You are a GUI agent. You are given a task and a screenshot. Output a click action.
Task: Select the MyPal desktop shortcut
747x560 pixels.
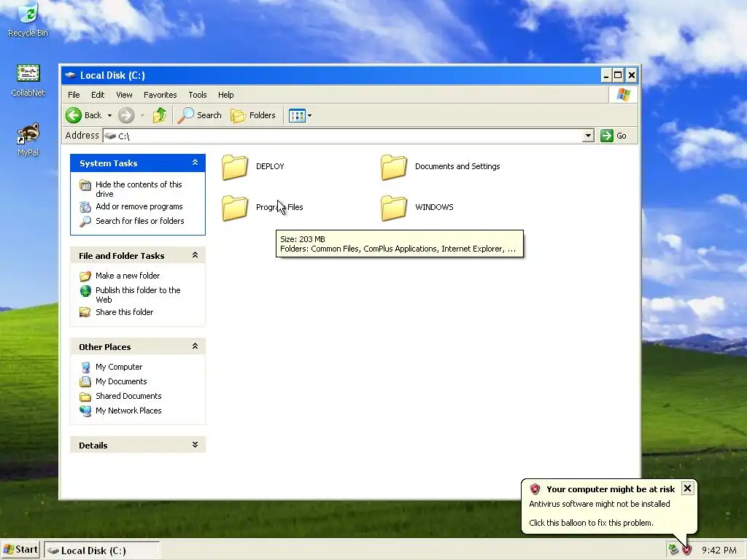(x=28, y=139)
